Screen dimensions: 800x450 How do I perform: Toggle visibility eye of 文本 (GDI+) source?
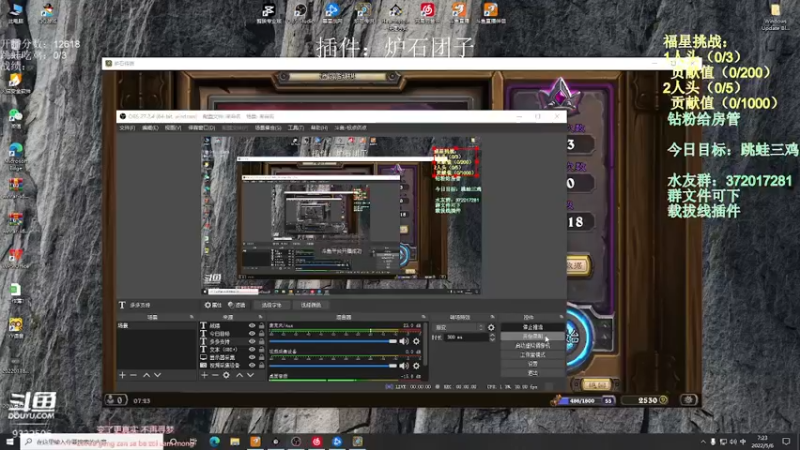(252, 349)
